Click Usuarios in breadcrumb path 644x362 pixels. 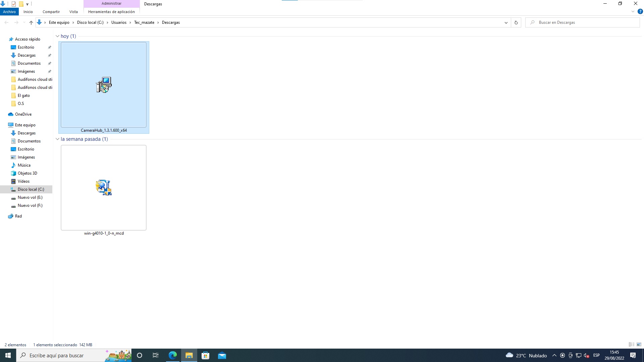(x=119, y=22)
